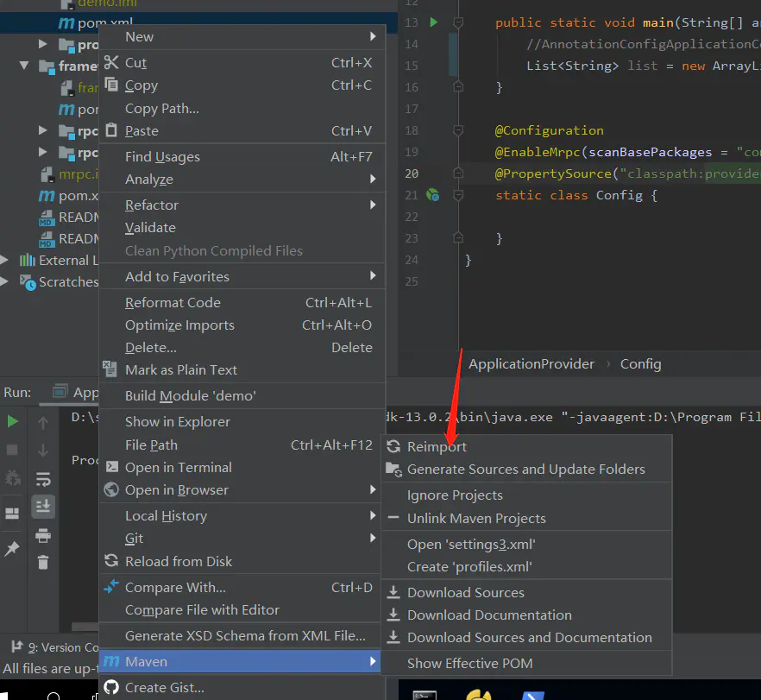The width and height of the screenshot is (761, 700).
Task: Click the print icon in Run panel
Action: (43, 535)
